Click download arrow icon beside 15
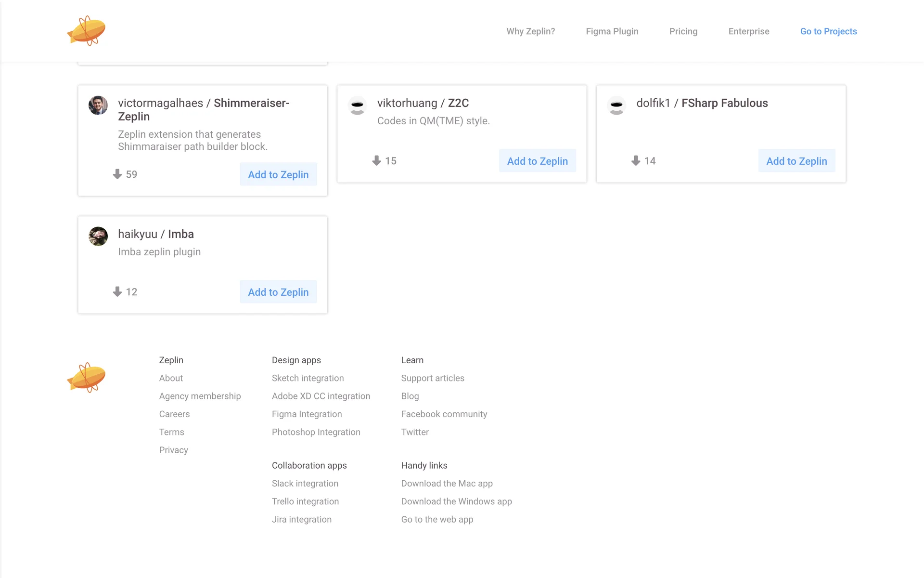The image size is (924, 578). click(376, 161)
